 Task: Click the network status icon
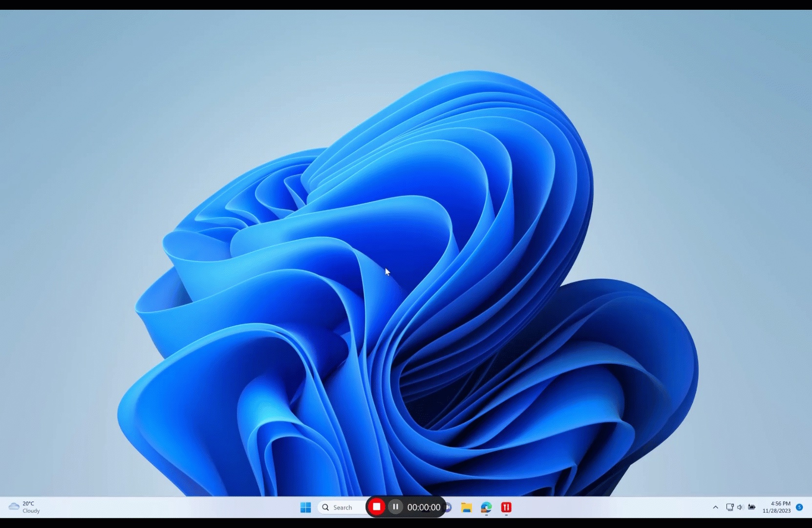click(729, 507)
